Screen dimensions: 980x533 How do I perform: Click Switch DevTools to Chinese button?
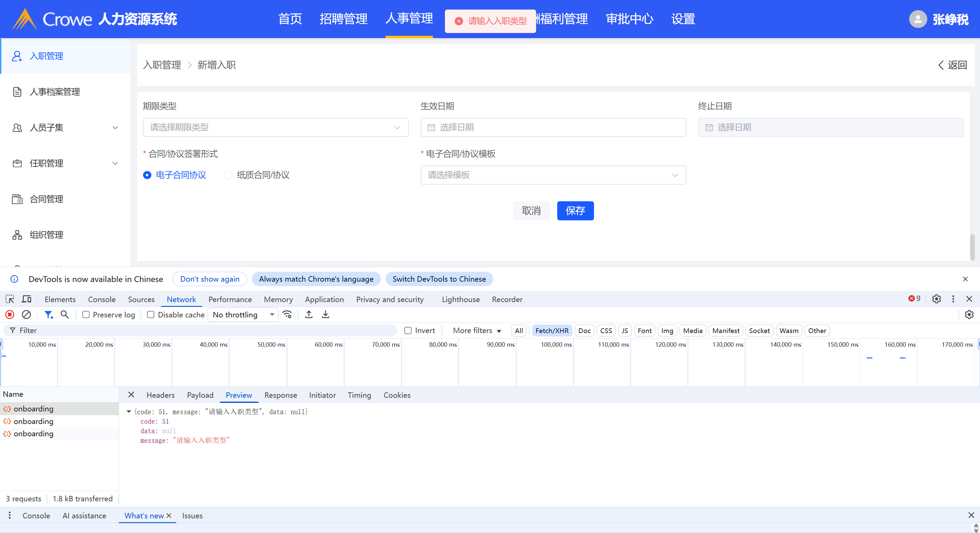click(x=439, y=279)
